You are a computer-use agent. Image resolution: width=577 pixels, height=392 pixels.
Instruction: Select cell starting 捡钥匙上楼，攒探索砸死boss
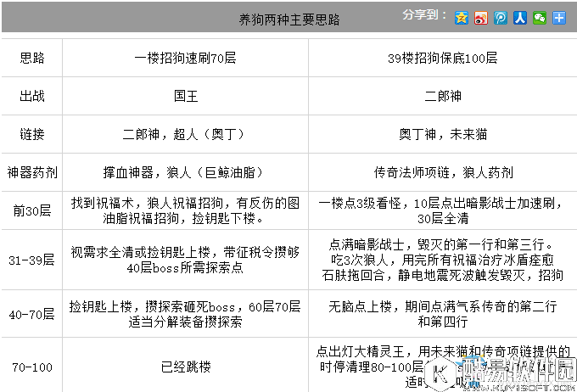click(x=186, y=314)
